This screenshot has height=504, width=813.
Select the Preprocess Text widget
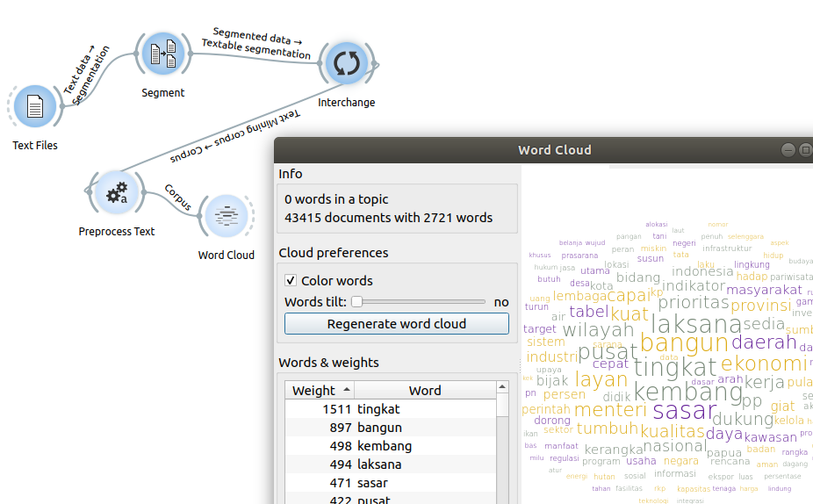click(117, 194)
